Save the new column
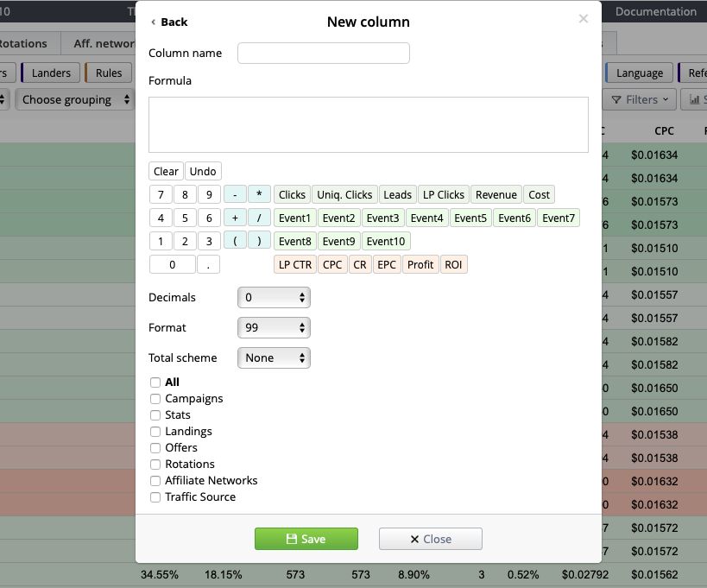Image resolution: width=707 pixels, height=588 pixels. click(306, 539)
